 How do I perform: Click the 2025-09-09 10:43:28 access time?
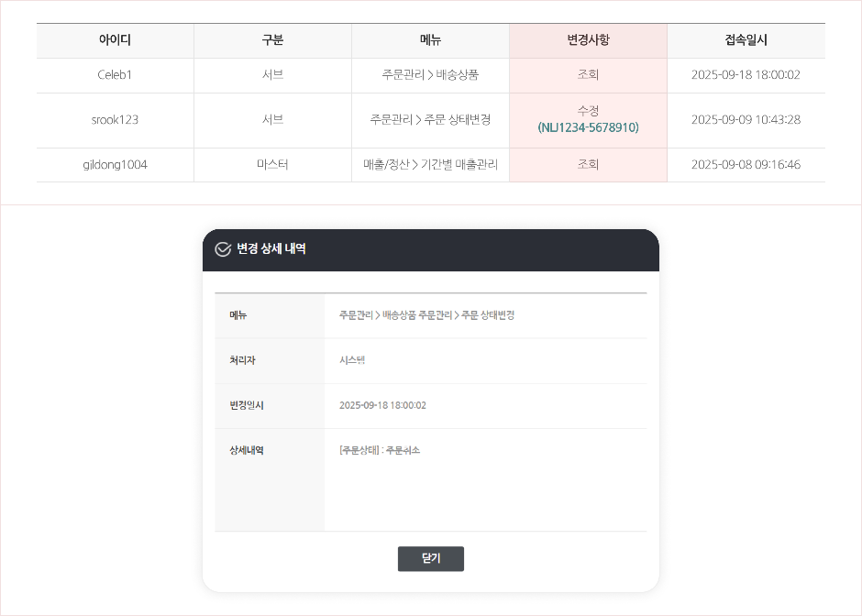pos(746,120)
